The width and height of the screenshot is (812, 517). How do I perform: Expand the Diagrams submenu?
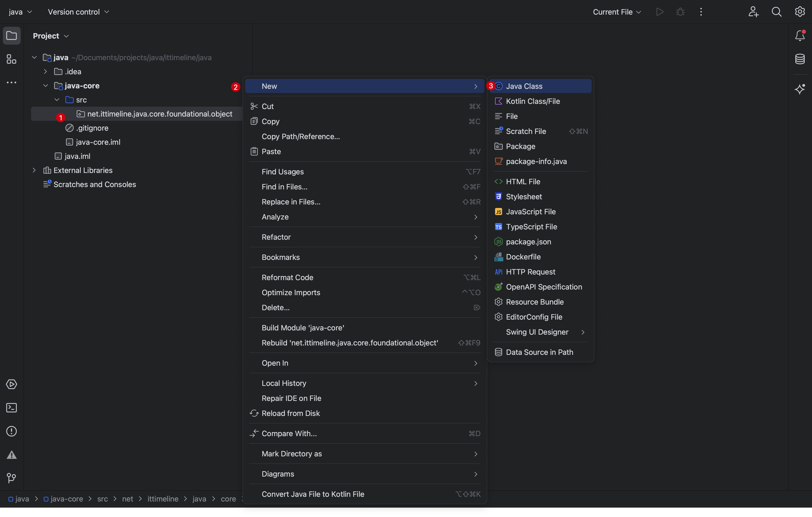[x=365, y=474]
